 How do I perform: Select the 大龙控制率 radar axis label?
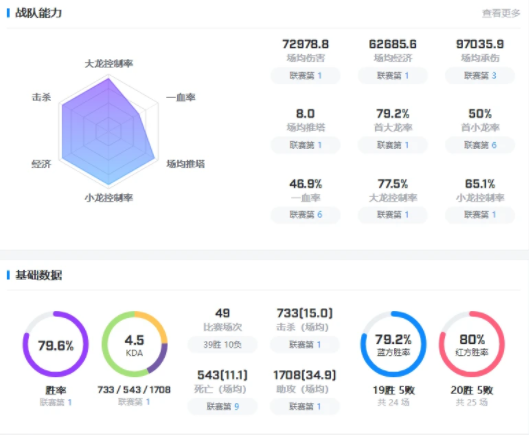click(109, 64)
